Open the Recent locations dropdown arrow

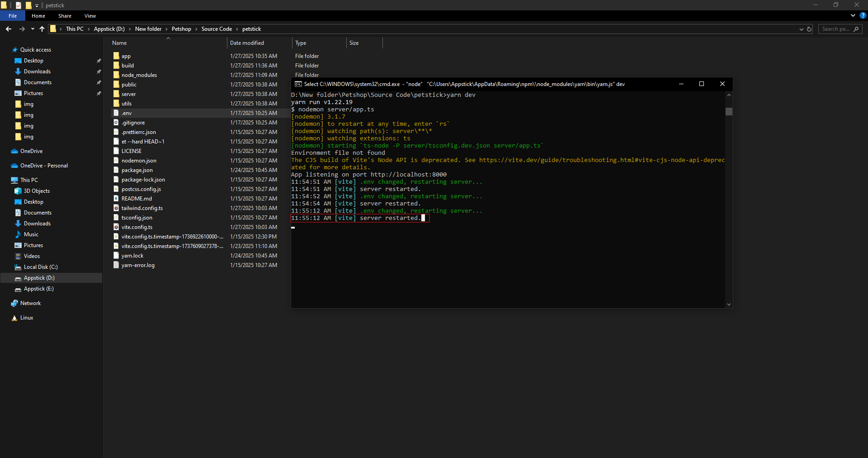point(33,29)
